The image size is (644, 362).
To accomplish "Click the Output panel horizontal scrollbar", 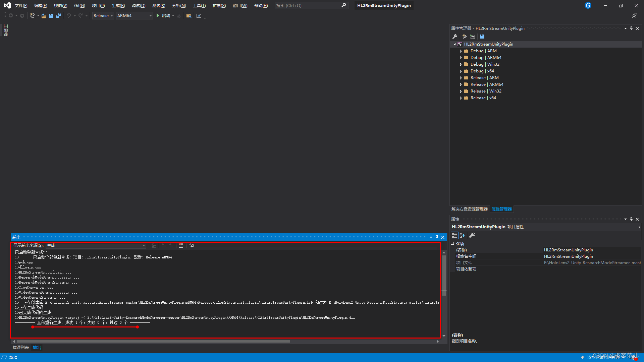I will [x=154, y=342].
